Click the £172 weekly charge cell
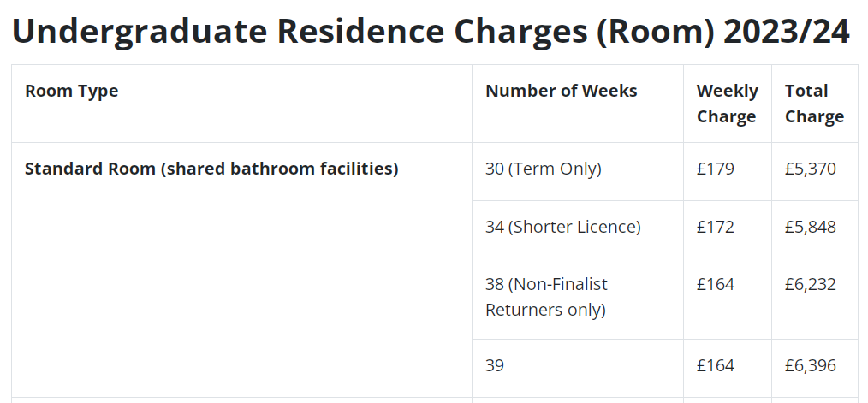 pos(716,227)
